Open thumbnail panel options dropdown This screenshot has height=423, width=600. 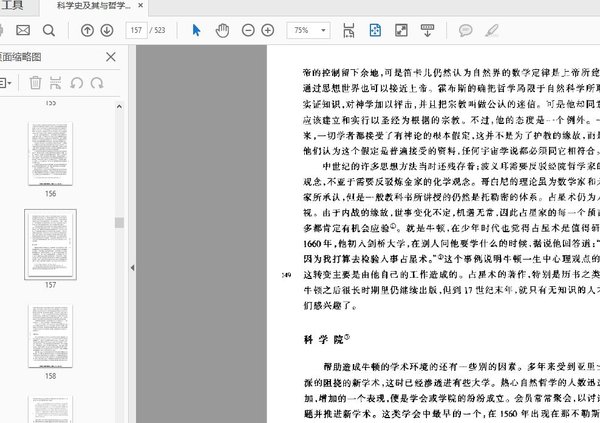[6, 83]
